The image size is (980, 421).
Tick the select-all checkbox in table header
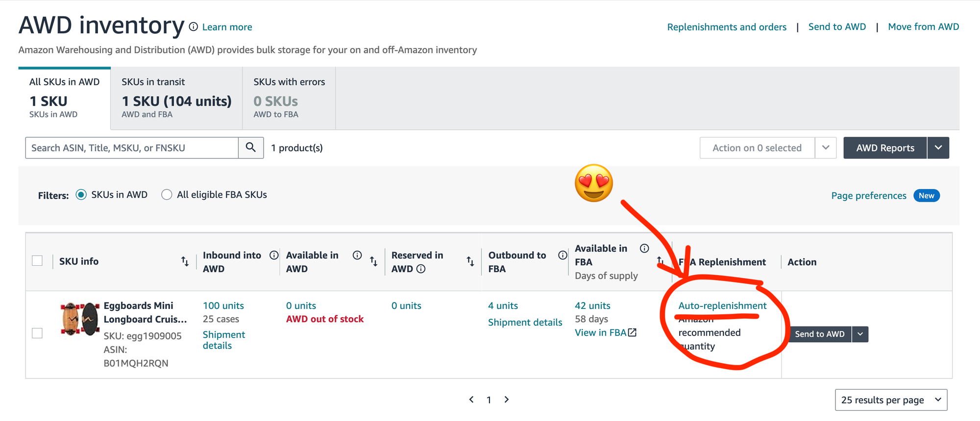tap(37, 260)
